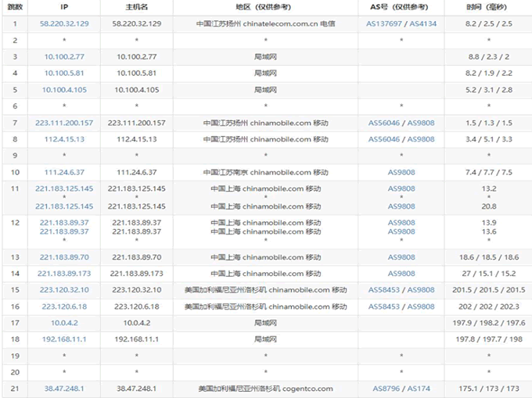
Task: Open the 221.183.89.70 link in IP column
Action: [x=64, y=256]
